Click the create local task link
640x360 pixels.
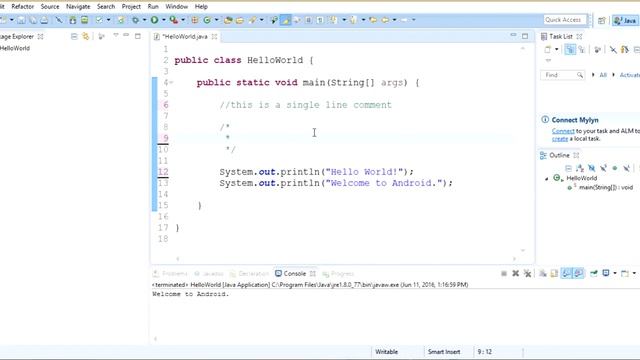(x=560, y=139)
